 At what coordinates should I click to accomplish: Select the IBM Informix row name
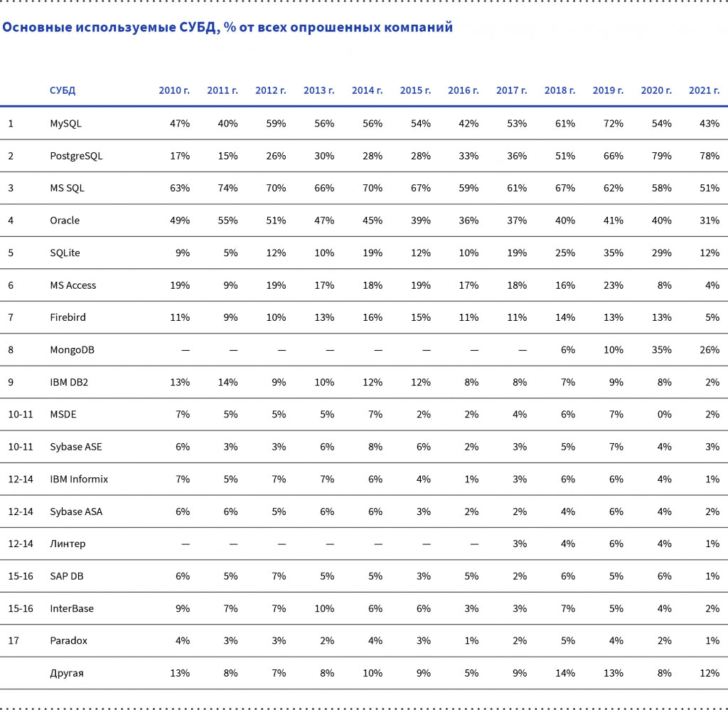pos(79,479)
